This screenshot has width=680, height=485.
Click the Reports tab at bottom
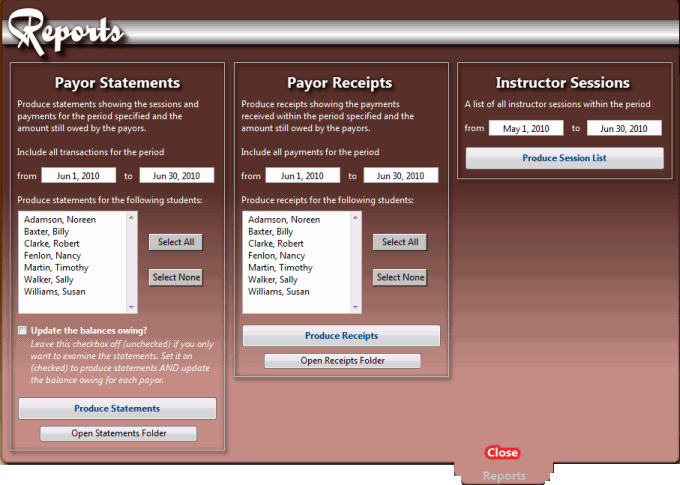504,476
